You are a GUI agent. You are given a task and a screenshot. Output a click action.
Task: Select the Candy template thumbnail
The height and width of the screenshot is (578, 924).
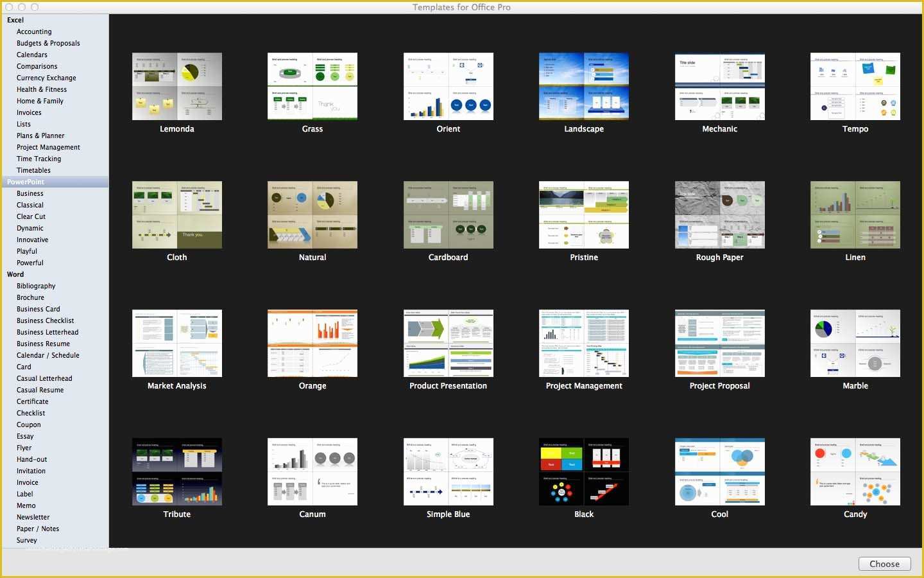point(855,471)
